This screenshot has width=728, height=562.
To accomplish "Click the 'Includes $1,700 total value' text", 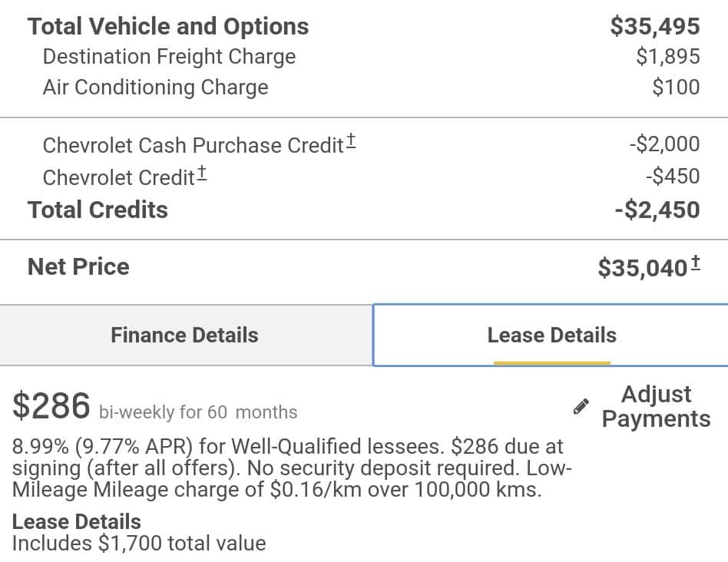I will point(139,544).
